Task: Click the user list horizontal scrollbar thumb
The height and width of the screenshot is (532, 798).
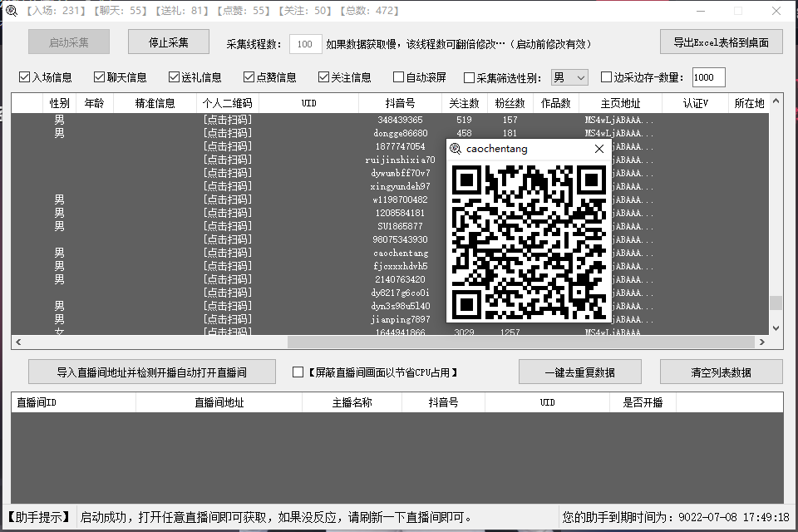Action: click(521, 342)
